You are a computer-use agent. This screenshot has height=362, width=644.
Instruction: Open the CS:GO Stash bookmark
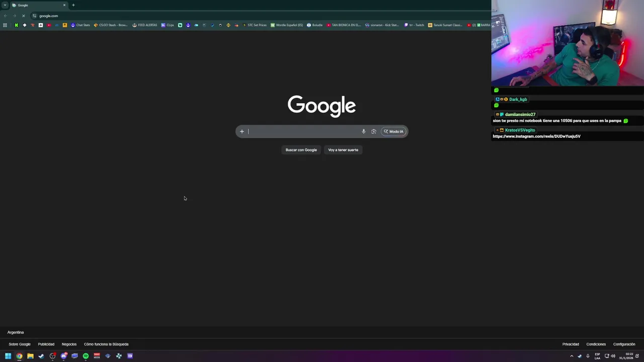point(111,25)
